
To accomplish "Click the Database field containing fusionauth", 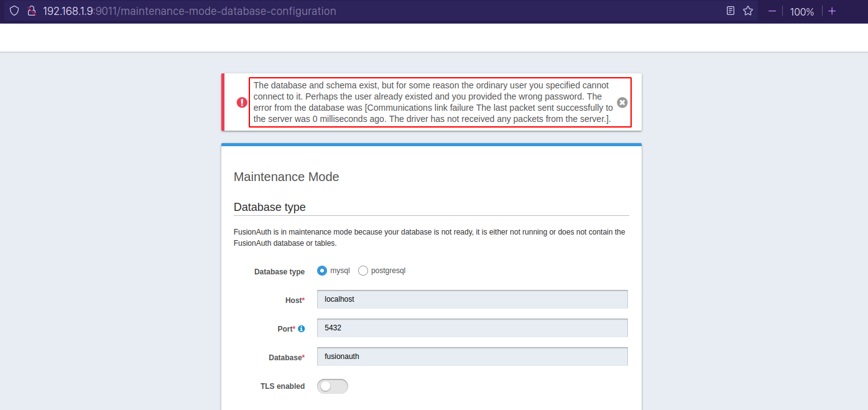I will click(x=472, y=356).
